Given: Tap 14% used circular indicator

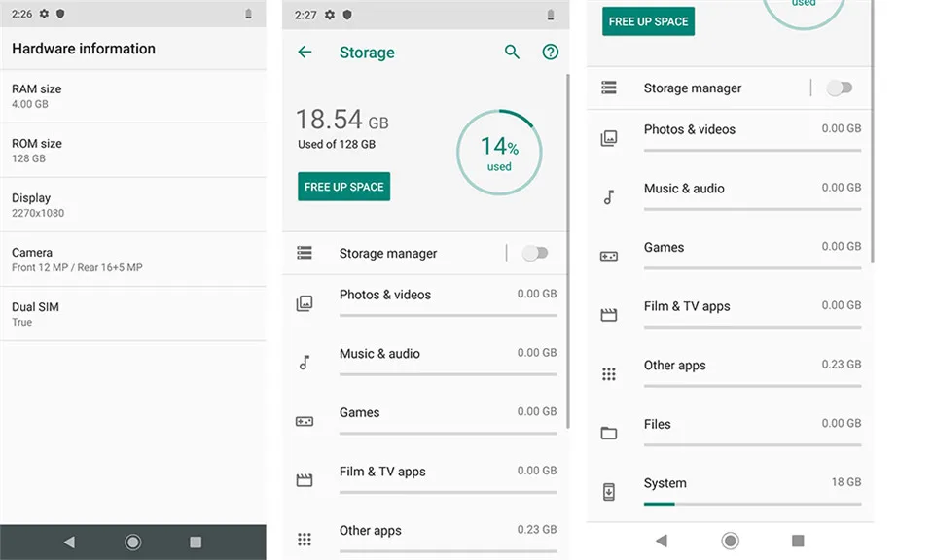Looking at the screenshot, I should coord(499,153).
